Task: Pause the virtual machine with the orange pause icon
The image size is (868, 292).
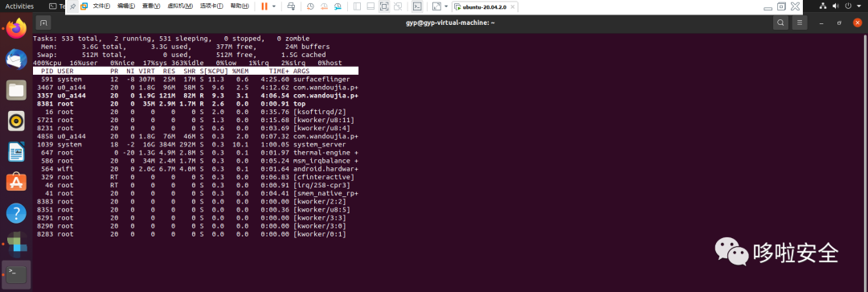Action: click(264, 6)
